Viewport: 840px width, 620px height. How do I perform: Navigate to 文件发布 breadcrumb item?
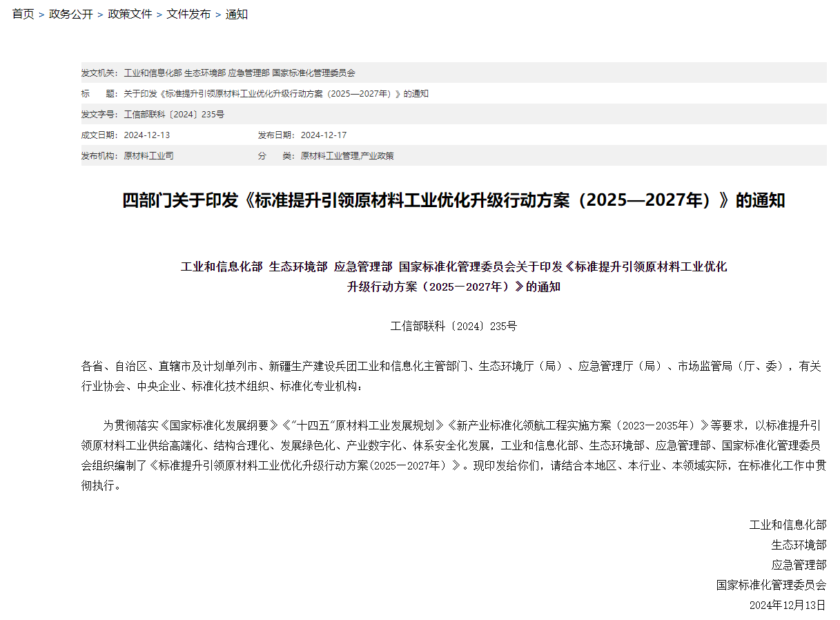click(188, 14)
